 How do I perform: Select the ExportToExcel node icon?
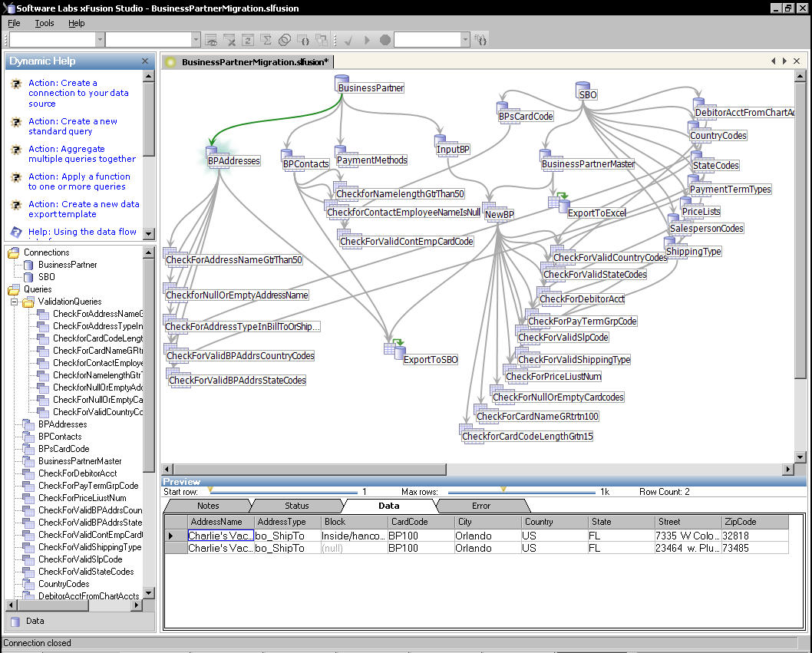point(559,203)
